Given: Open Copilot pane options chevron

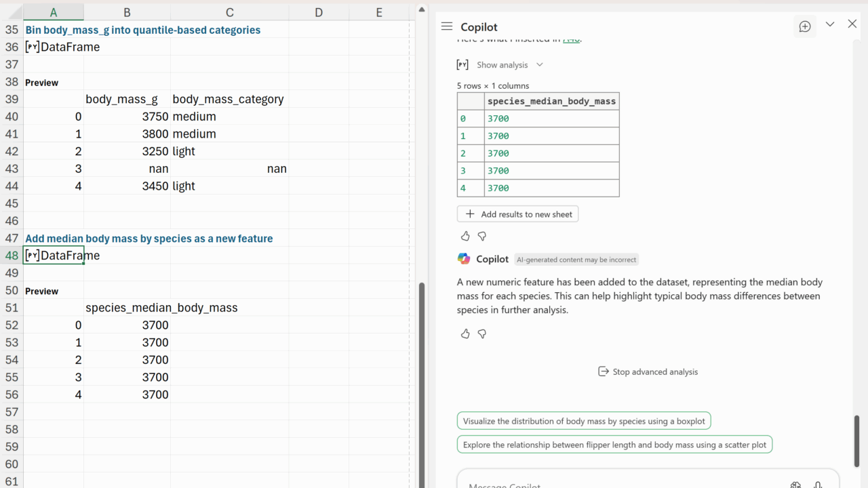Looking at the screenshot, I should pyautogui.click(x=829, y=24).
